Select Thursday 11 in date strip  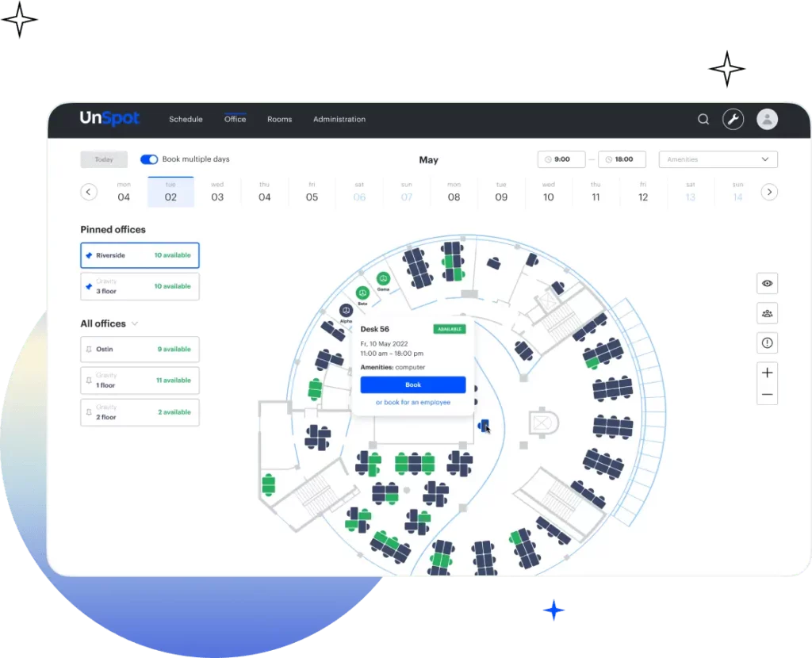click(596, 192)
